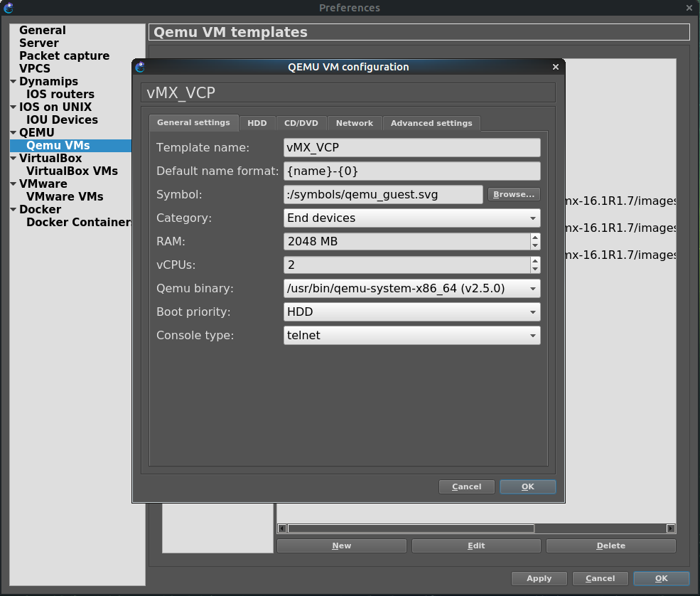Open the Category dropdown
Image resolution: width=700 pixels, height=596 pixels.
412,218
